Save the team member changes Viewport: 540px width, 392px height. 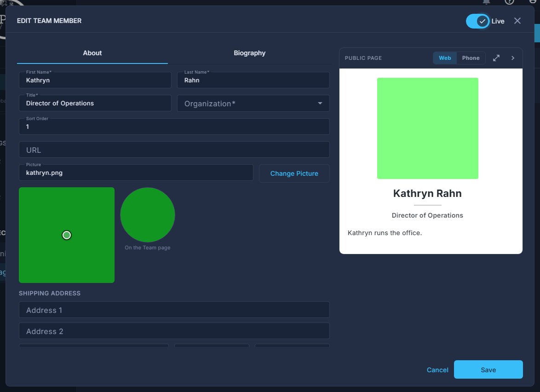coord(488,369)
